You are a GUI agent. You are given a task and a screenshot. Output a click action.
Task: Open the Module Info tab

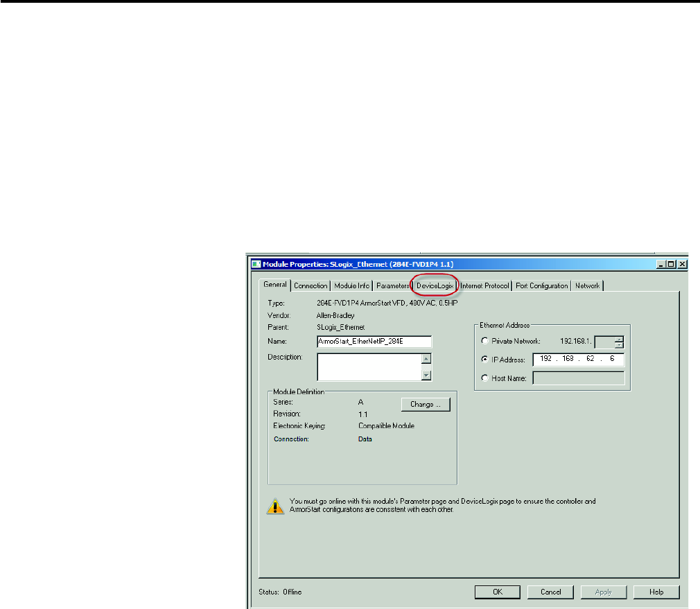coord(352,285)
